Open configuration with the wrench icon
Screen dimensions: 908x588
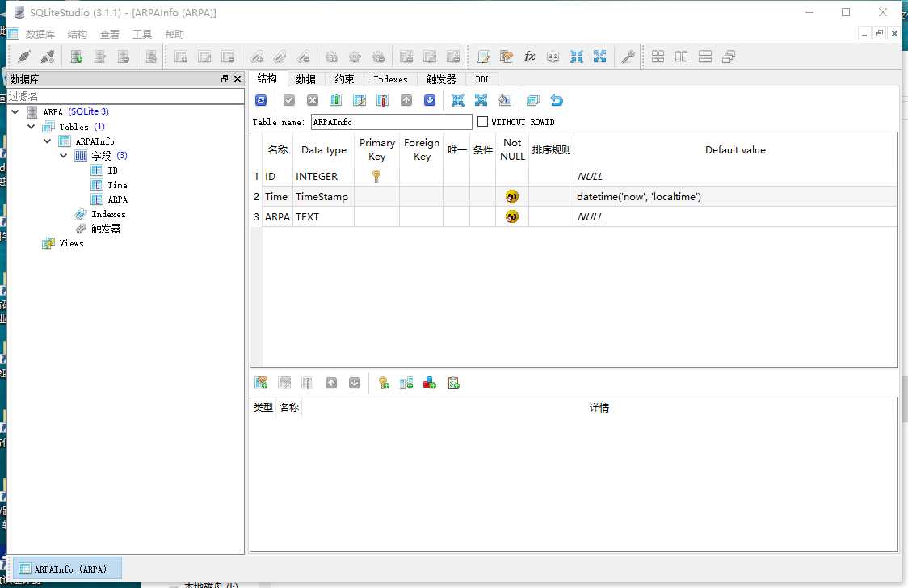(628, 57)
